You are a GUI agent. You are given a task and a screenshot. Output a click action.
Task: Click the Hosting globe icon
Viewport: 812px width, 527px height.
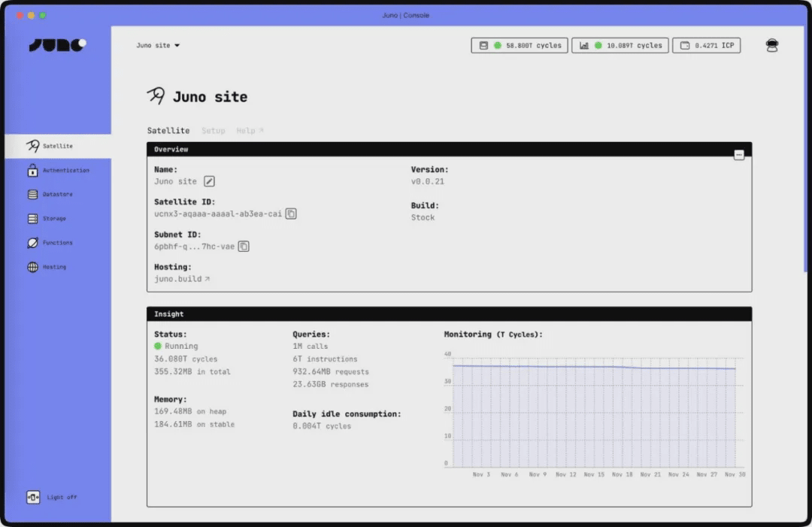coord(32,267)
